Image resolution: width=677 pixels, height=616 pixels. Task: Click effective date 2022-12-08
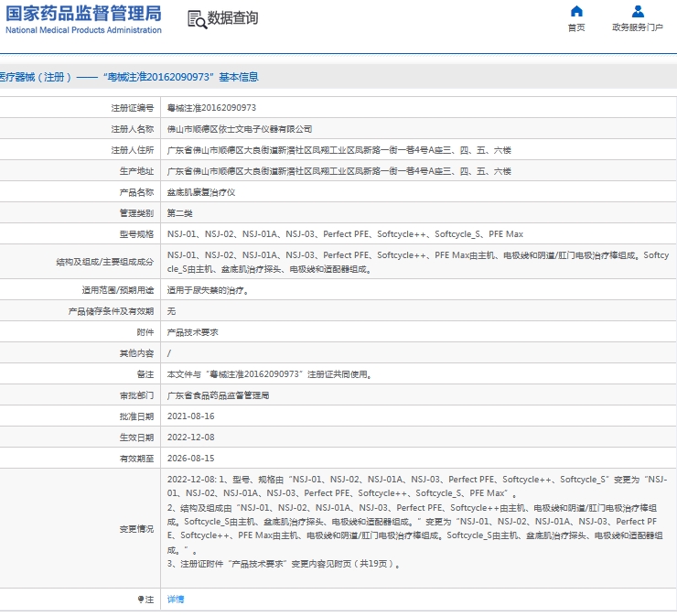[191, 438]
